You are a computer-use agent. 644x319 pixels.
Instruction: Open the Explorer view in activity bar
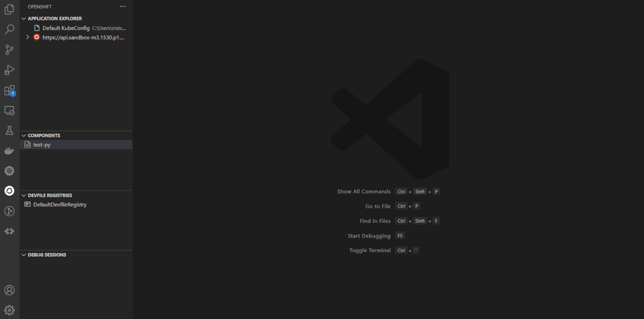(9, 9)
